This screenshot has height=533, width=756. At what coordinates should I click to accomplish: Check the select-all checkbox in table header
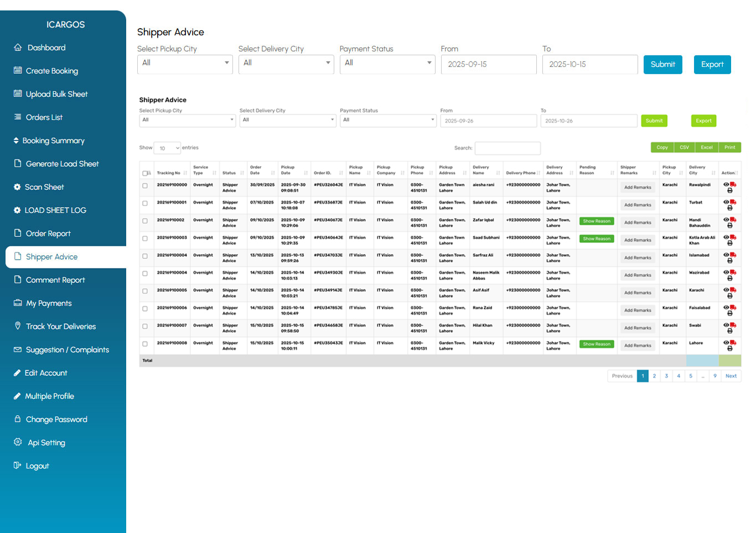click(x=145, y=173)
